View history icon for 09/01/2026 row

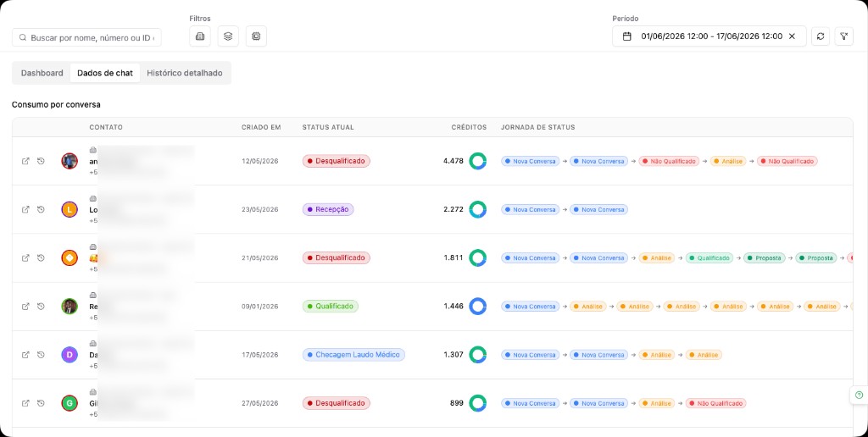[x=41, y=307]
